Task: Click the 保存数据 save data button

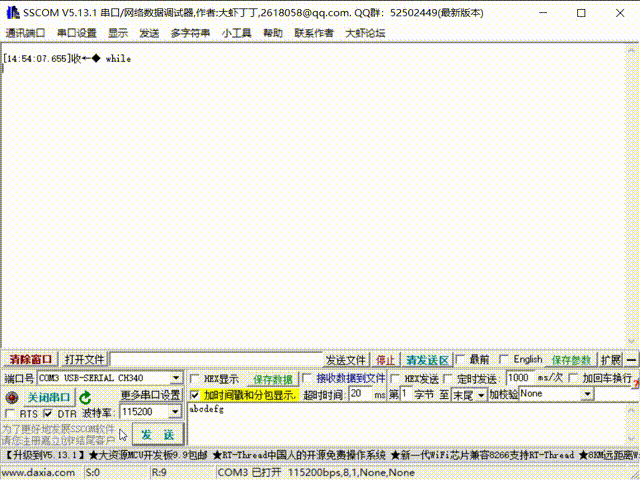Action: (x=272, y=379)
